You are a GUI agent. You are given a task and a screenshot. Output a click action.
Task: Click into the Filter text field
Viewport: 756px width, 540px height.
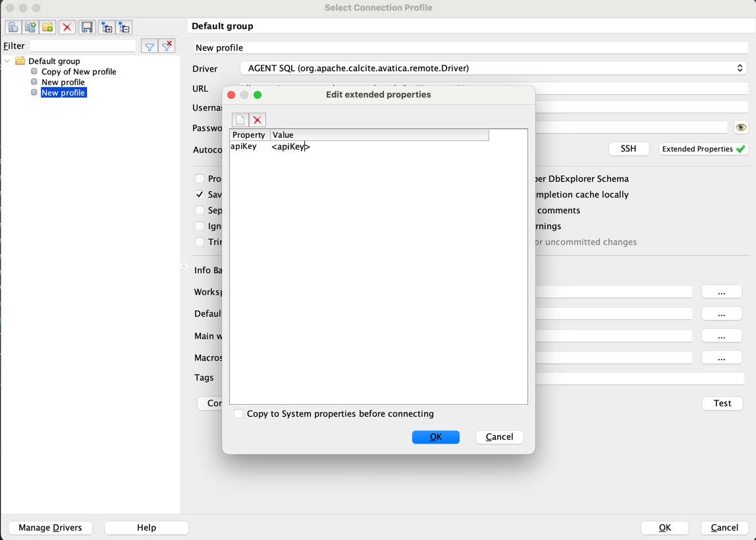coord(83,46)
